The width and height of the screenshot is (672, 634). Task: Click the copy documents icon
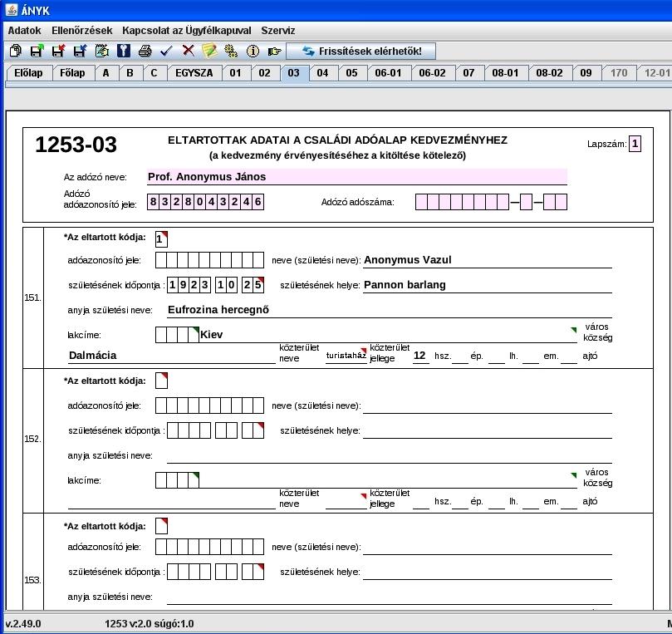(x=16, y=51)
